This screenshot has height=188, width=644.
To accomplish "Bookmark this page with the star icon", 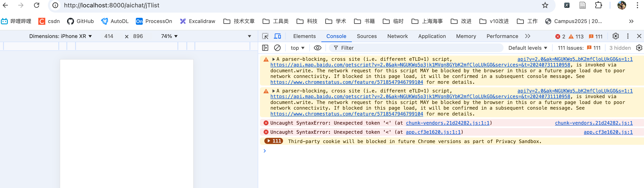I will coord(545,5).
